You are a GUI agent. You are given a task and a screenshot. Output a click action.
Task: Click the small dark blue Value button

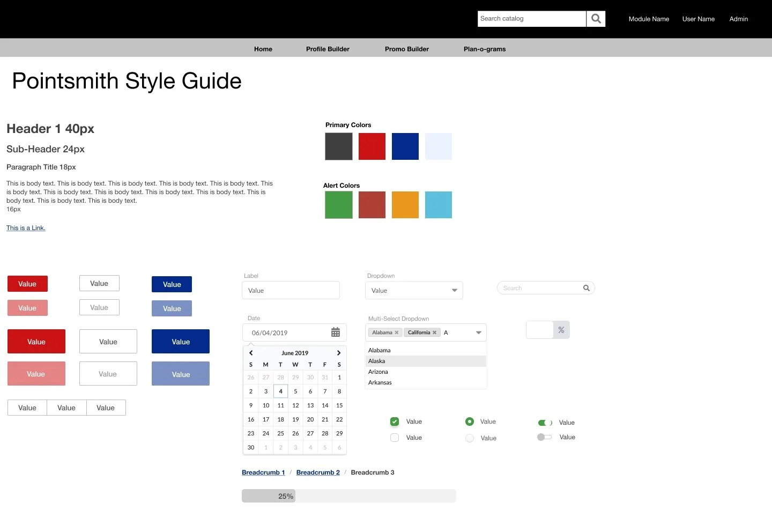[172, 284]
